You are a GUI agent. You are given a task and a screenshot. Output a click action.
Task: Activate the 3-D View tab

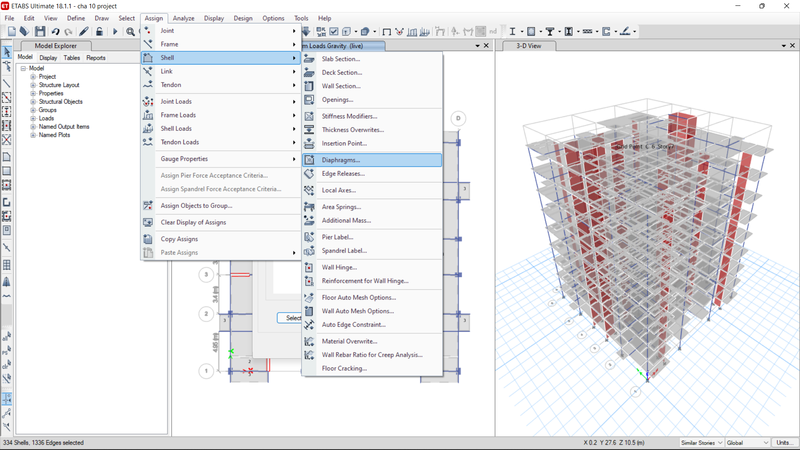click(529, 45)
